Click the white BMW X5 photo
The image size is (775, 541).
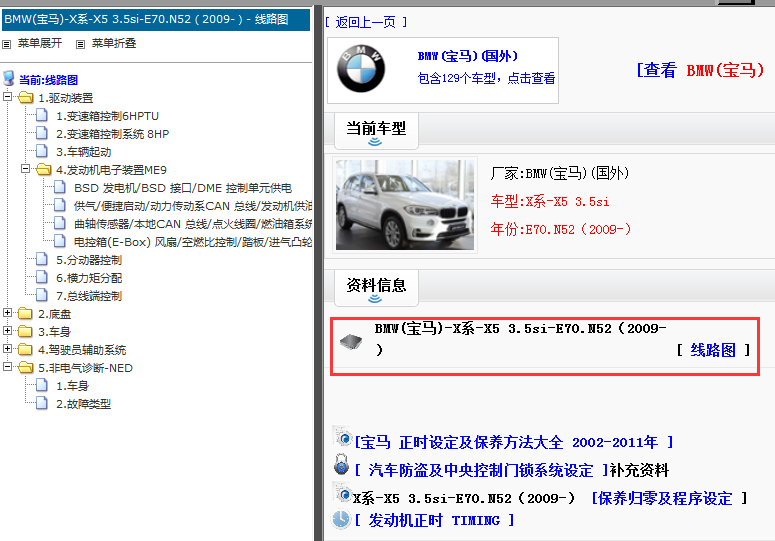(405, 205)
